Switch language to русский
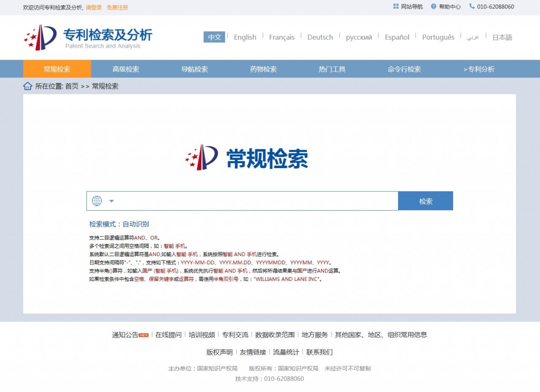 pos(359,37)
